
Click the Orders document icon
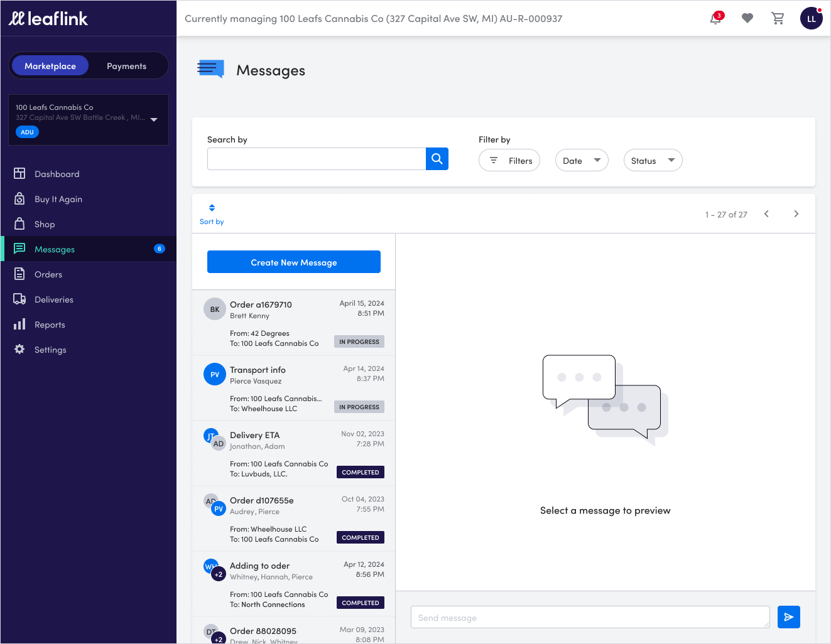(x=19, y=274)
